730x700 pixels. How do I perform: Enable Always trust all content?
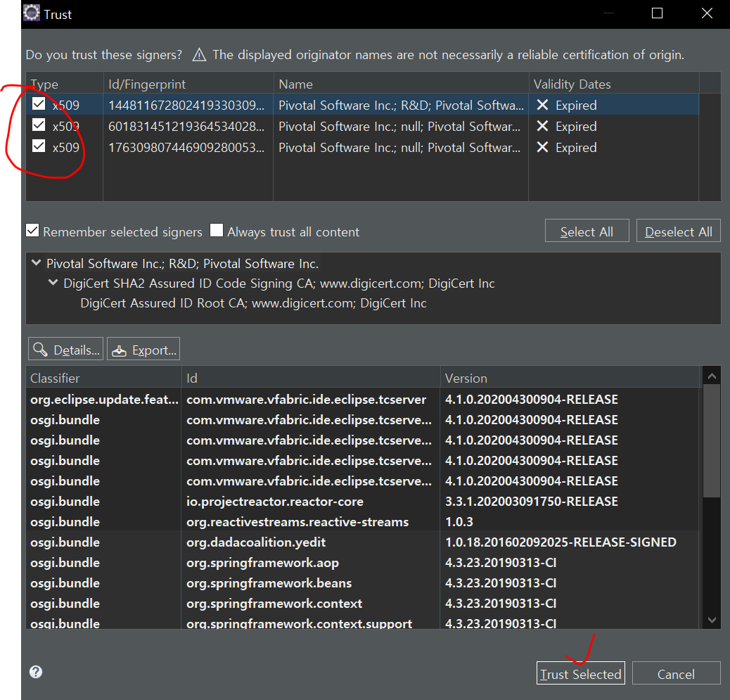217,230
